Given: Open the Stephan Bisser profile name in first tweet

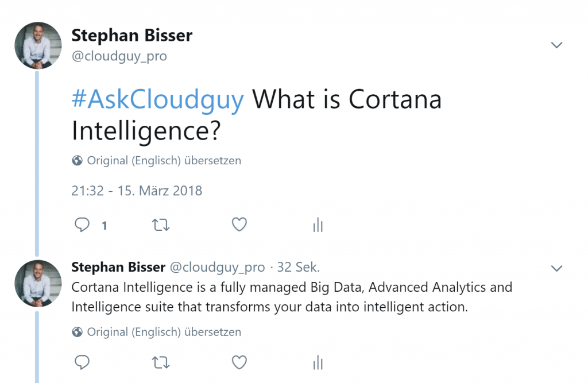Looking at the screenshot, I should point(131,36).
